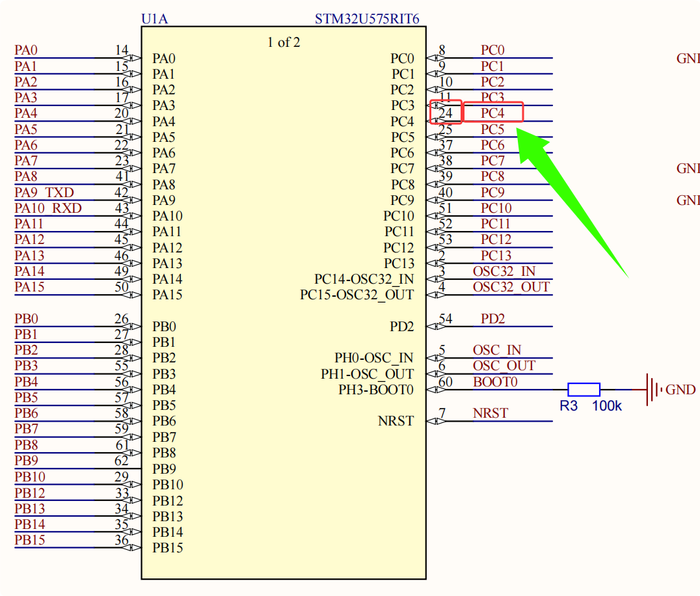
Task: Click pin number 62
Action: [122, 460]
